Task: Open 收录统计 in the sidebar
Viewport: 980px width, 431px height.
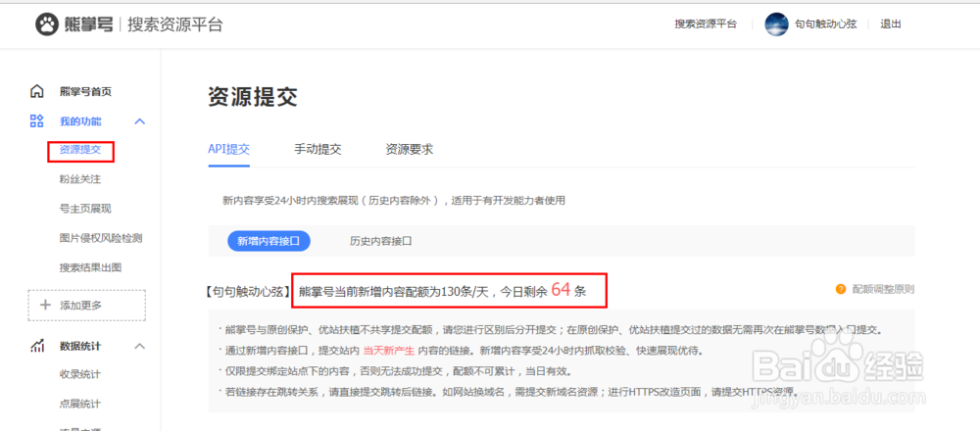Action: (80, 374)
